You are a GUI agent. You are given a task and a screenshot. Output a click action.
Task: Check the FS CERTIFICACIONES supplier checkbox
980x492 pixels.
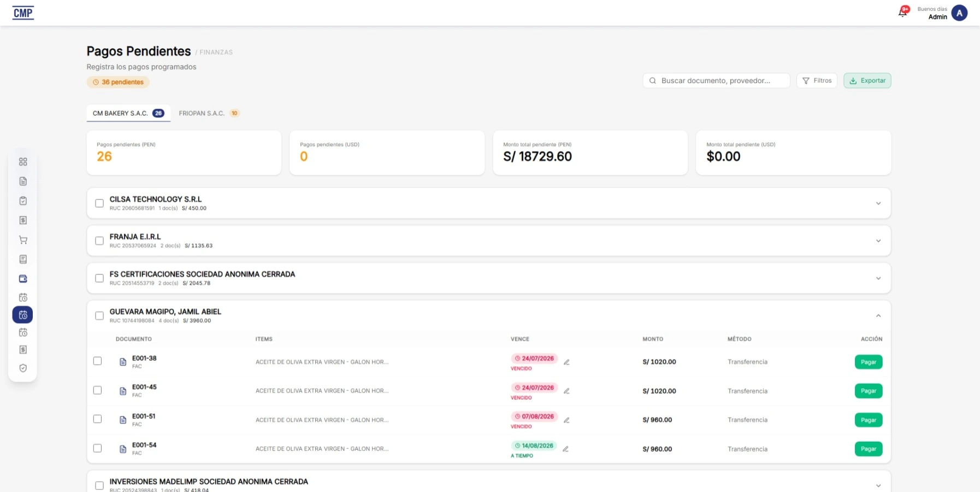[99, 278]
